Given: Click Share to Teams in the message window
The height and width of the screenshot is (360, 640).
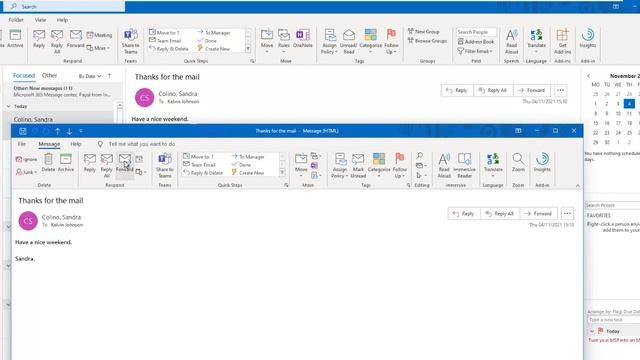Looking at the screenshot, I should (x=165, y=165).
